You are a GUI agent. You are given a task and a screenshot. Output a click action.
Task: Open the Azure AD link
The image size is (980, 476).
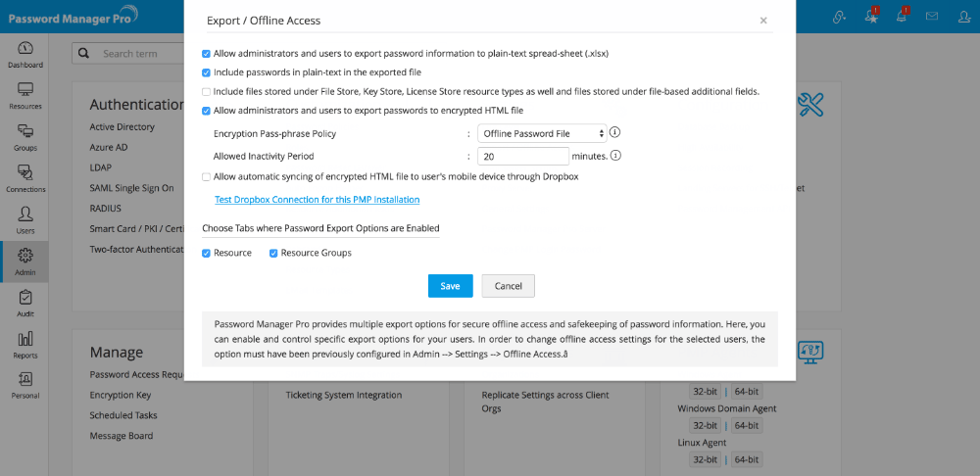point(108,148)
